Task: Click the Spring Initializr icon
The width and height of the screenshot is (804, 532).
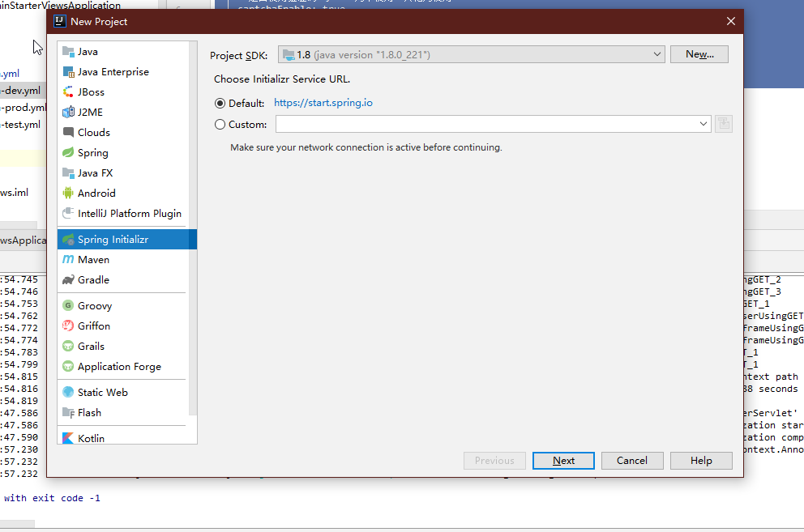Action: pos(68,240)
